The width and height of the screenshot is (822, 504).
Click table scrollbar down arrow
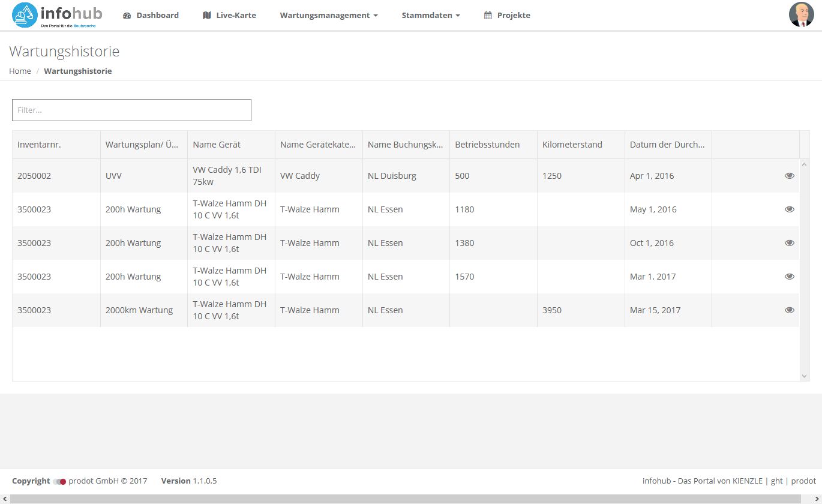click(x=805, y=376)
